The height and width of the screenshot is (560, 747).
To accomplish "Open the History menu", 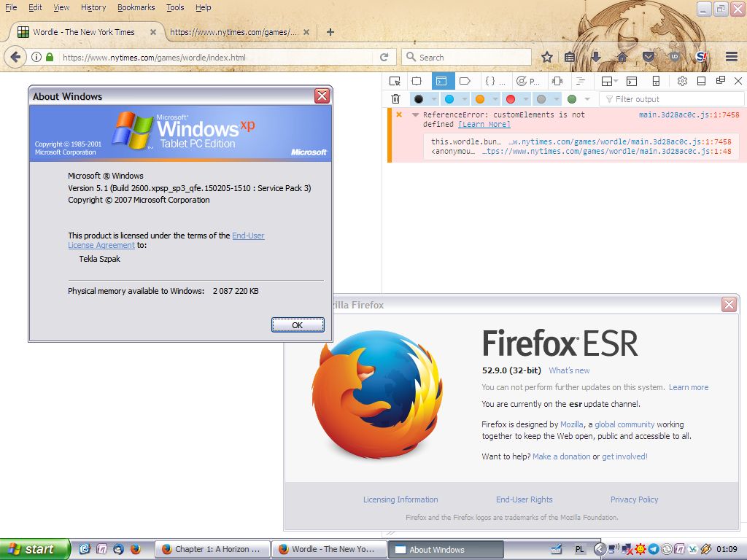I will coord(93,7).
